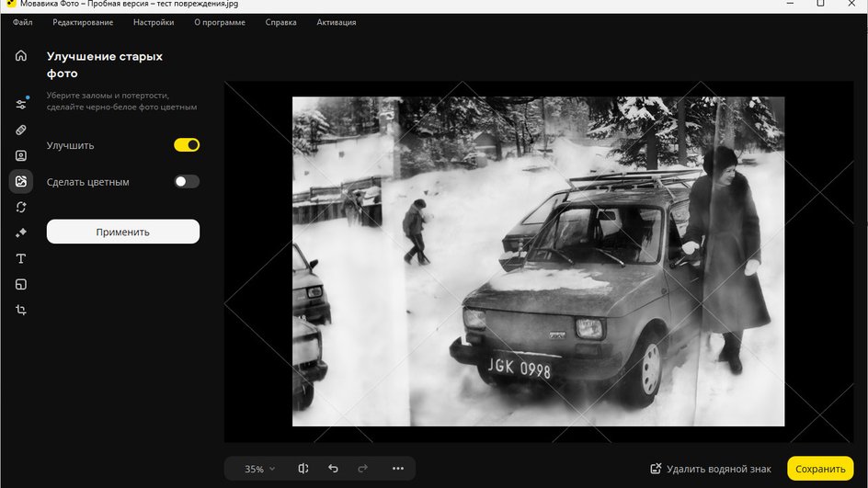This screenshot has width=868, height=488.
Task: Click Удалить водяной знак link
Action: pos(711,469)
